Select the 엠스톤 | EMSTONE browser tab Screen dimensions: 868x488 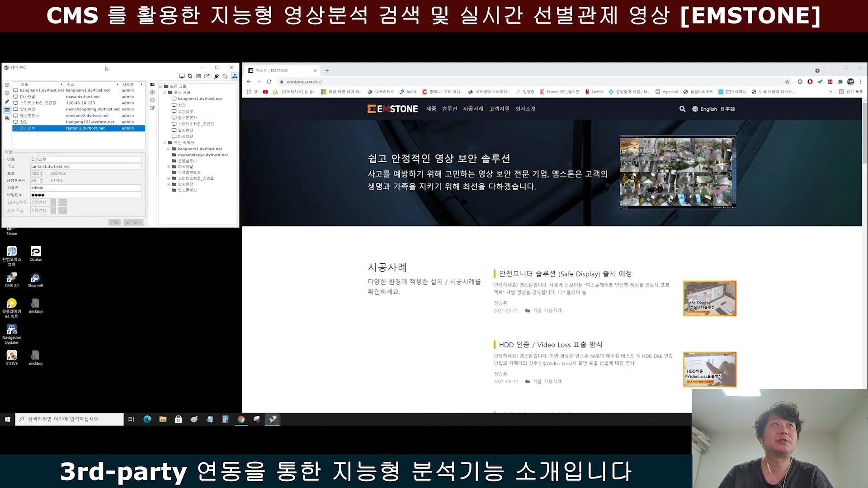click(283, 70)
